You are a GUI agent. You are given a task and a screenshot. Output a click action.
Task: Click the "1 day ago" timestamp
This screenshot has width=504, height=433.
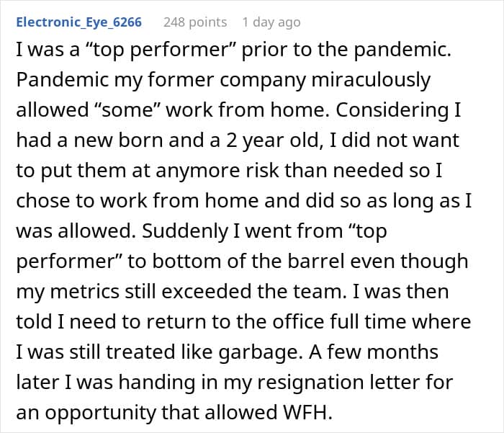(x=271, y=22)
